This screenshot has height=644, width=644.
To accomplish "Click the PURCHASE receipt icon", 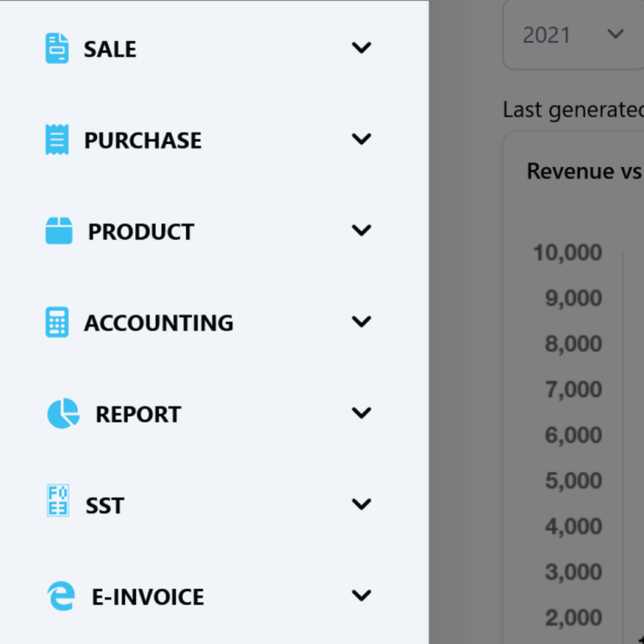I will point(57,140).
